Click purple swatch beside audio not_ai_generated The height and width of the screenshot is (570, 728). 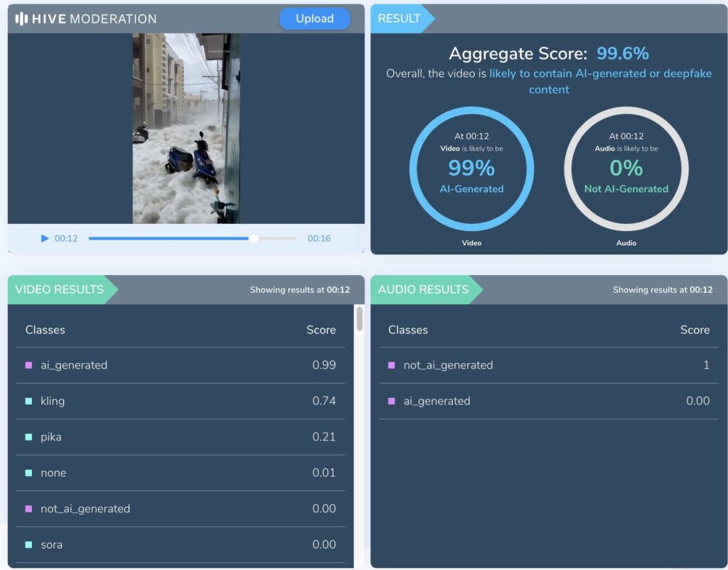392,365
